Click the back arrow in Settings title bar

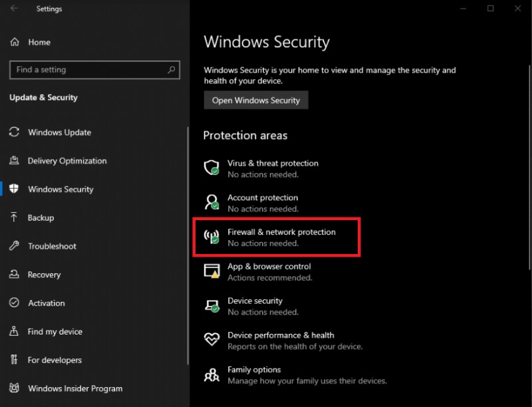pyautogui.click(x=14, y=8)
